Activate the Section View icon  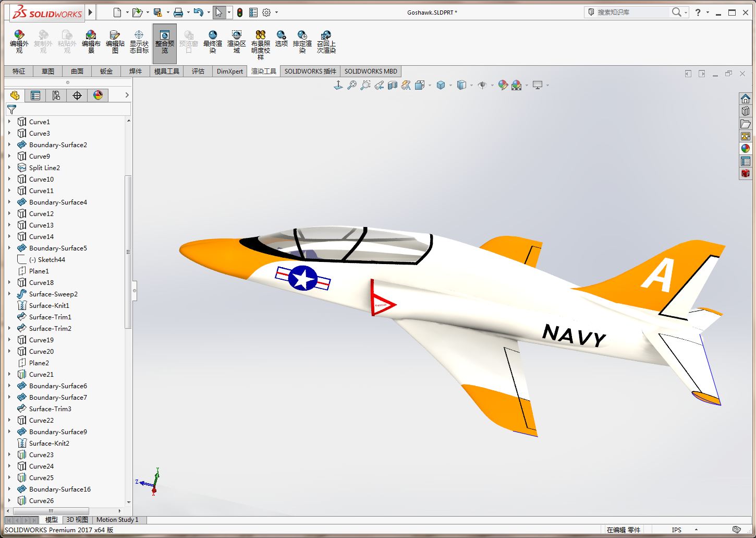click(x=393, y=85)
